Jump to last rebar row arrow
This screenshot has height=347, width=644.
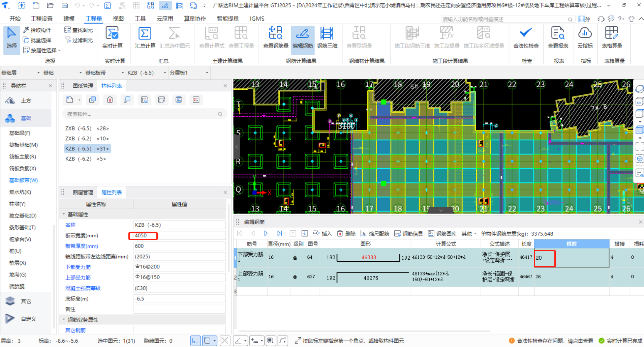coord(279,233)
